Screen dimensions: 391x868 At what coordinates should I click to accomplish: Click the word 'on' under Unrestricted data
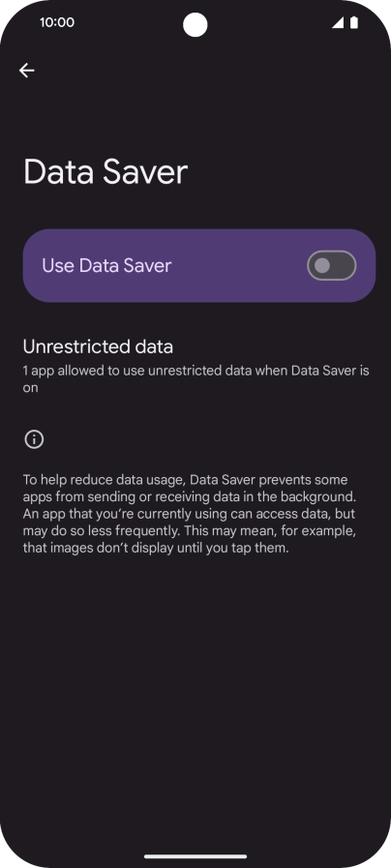pos(30,388)
